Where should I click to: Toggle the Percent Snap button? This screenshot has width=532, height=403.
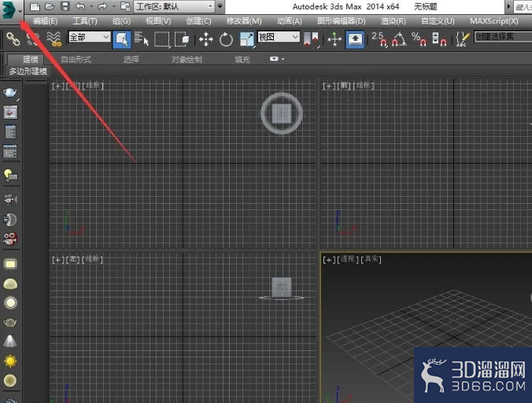(419, 39)
